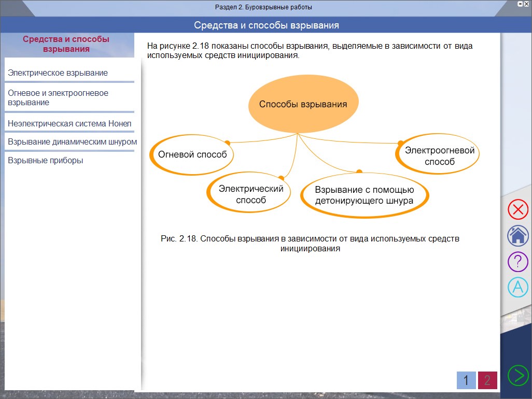Close the window with the small X
The height and width of the screenshot is (399, 532).
pos(527,4)
